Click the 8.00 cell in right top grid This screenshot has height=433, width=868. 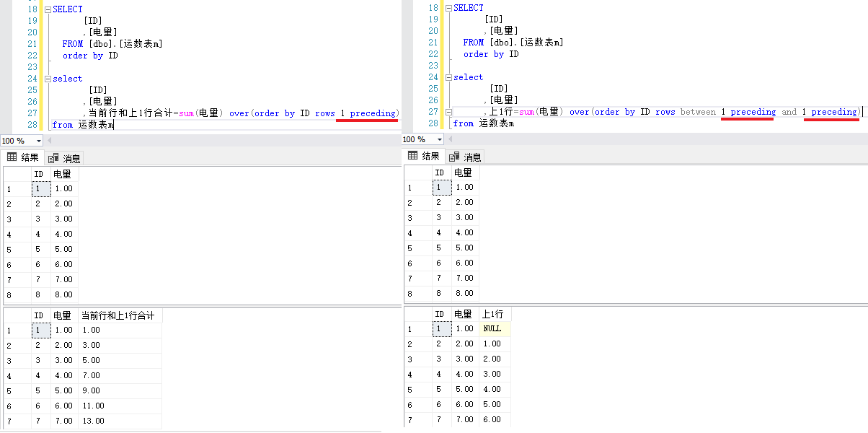click(x=464, y=293)
